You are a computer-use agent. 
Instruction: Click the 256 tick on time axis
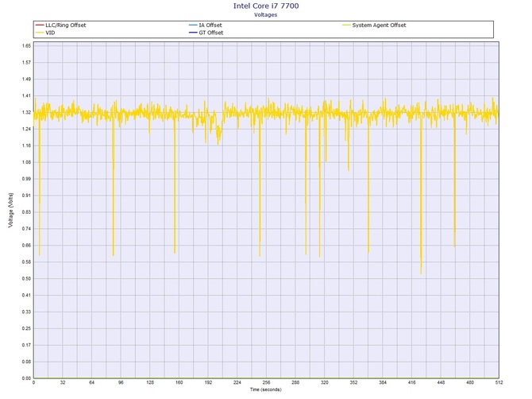click(x=266, y=382)
